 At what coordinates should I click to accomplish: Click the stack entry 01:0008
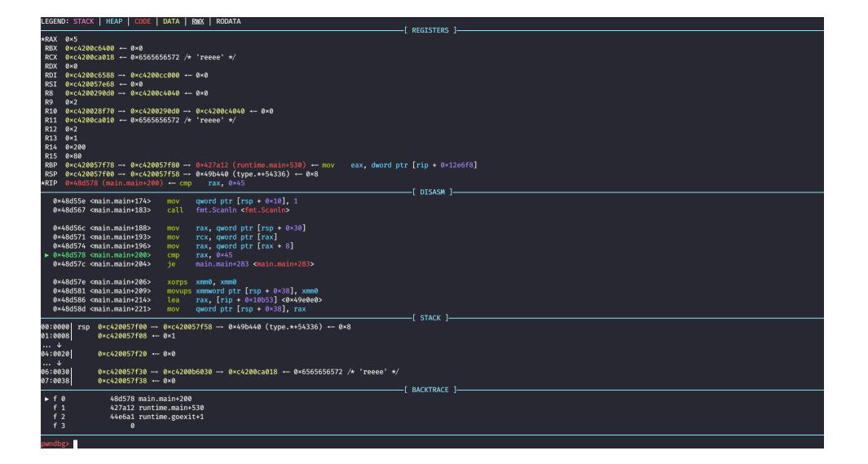point(108,335)
